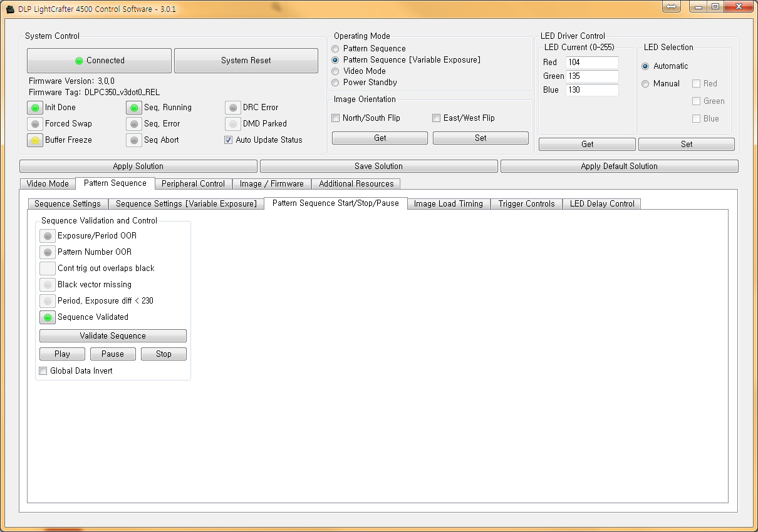Open the Peripheral Control tab

(x=193, y=184)
